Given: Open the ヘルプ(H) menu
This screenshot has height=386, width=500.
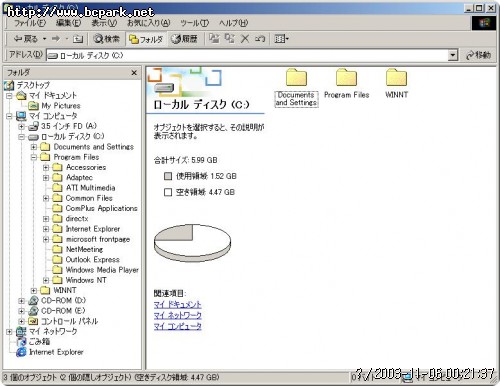Looking at the screenshot, I should pyautogui.click(x=233, y=23).
